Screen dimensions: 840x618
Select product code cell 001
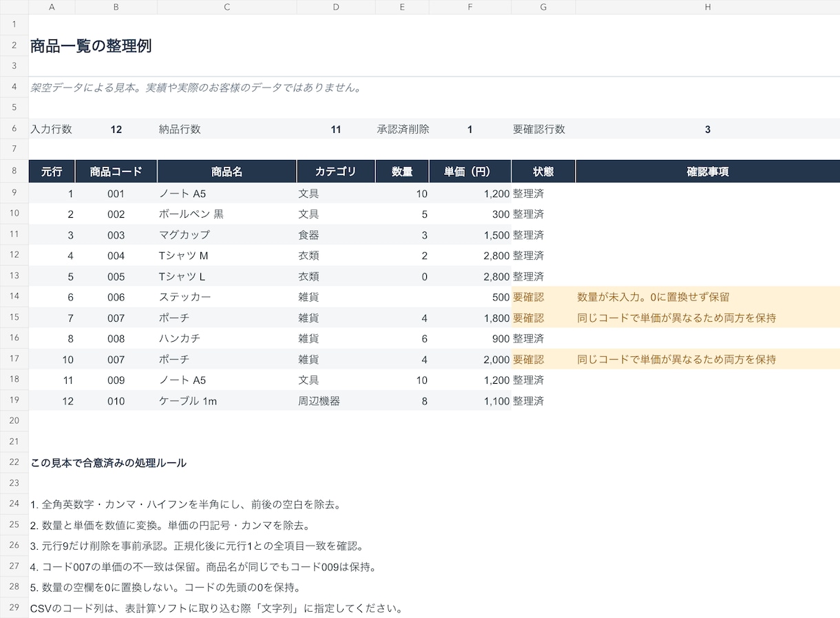(x=116, y=194)
